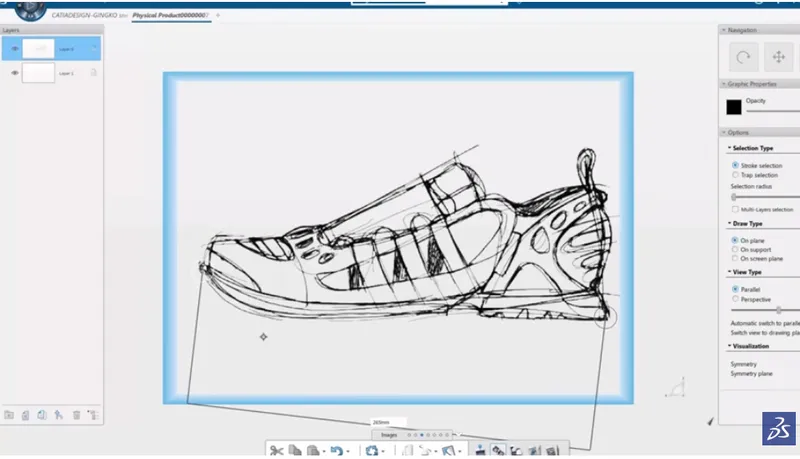Image resolution: width=800 pixels, height=459 pixels.
Task: Click the active blue page dot in toolbar
Action: click(x=422, y=435)
